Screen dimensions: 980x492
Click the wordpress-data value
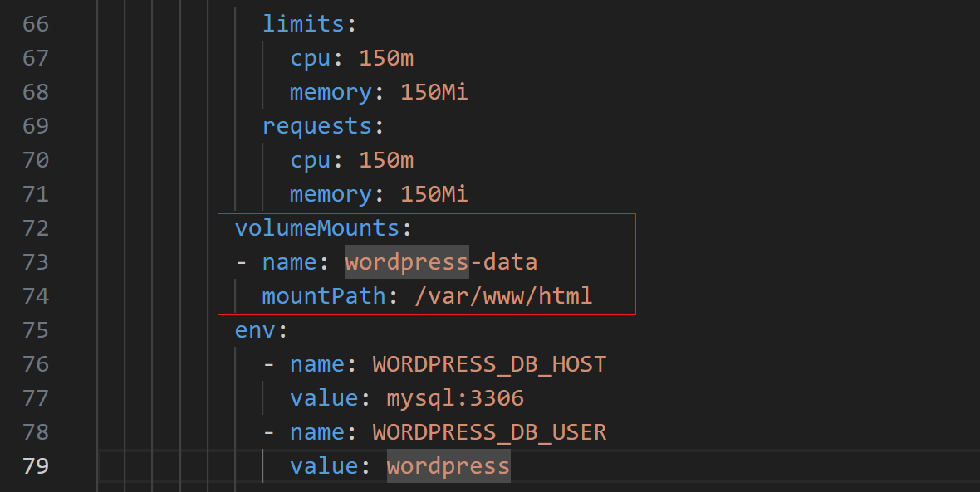[x=441, y=262]
